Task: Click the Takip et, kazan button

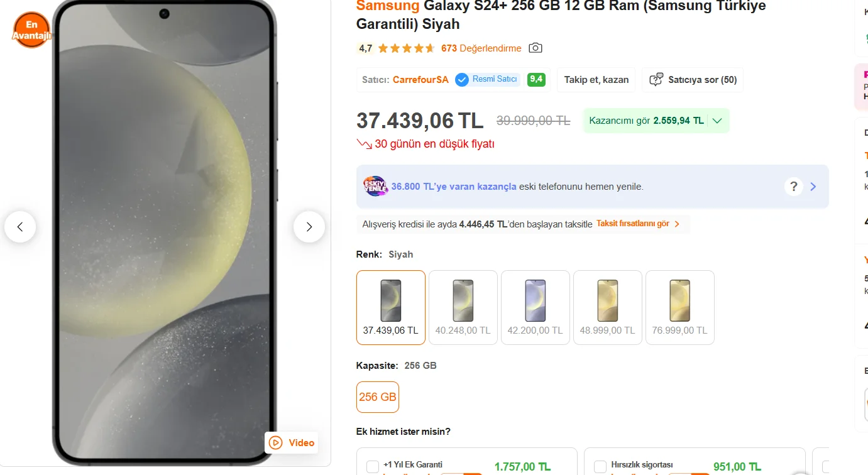Action: (596, 80)
